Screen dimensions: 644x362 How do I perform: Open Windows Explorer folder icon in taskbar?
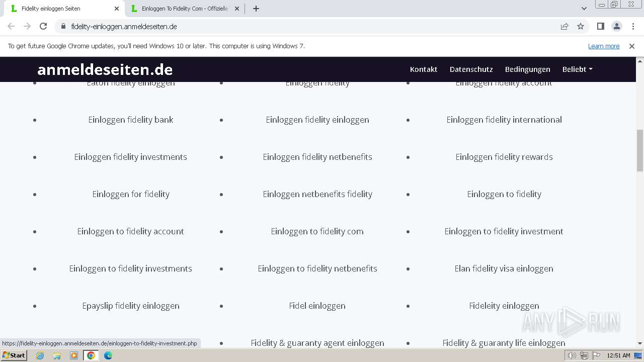click(x=57, y=355)
